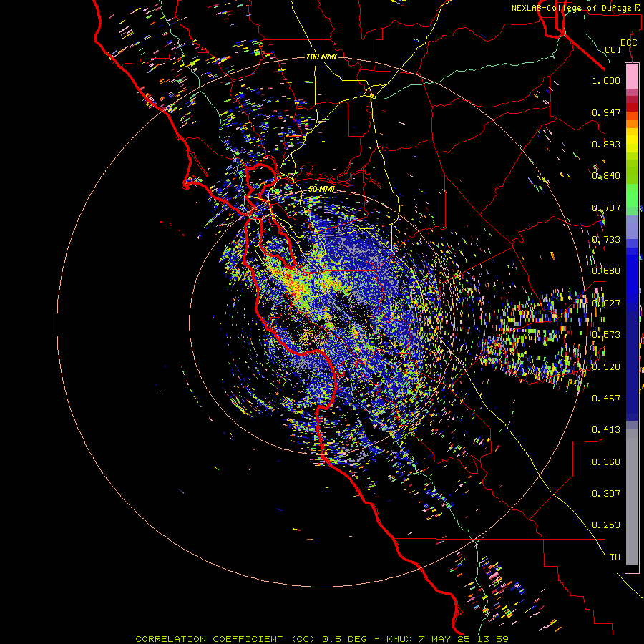Click the TH threshold label on the legend

tap(615, 557)
